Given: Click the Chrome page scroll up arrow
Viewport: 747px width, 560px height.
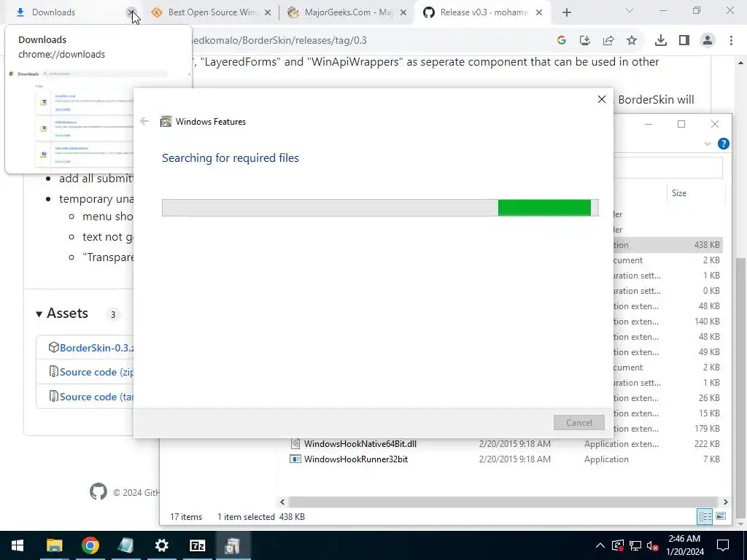Looking at the screenshot, I should point(741,63).
